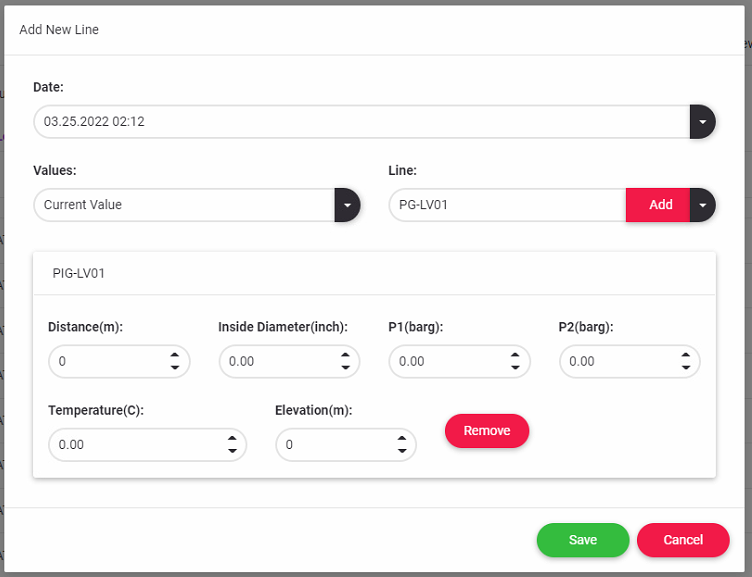The height and width of the screenshot is (577, 752).
Task: Increase Distance(m) with the up arrow
Action: (174, 355)
